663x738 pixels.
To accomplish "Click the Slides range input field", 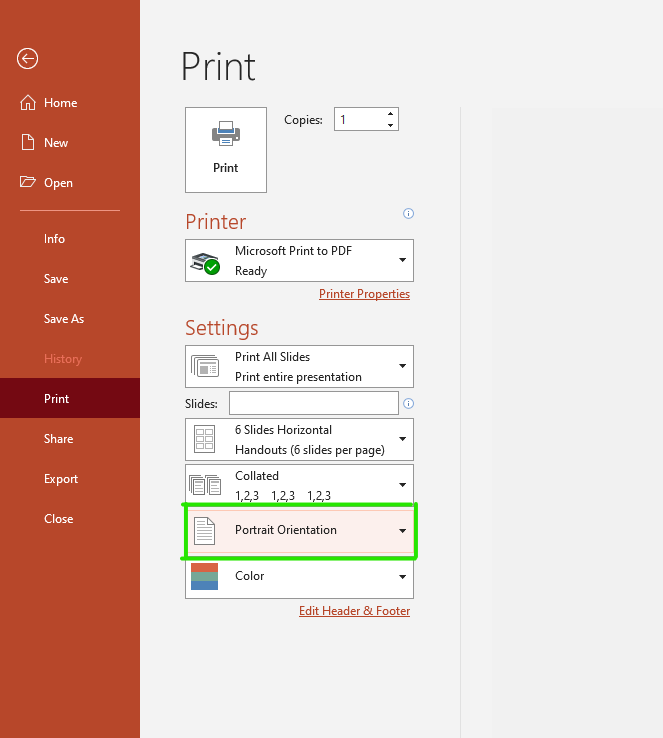I will [314, 403].
